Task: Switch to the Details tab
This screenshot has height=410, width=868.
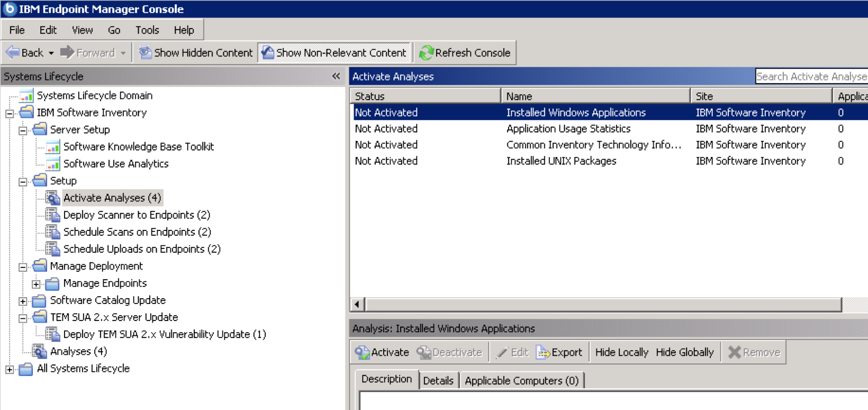Action: tap(438, 381)
